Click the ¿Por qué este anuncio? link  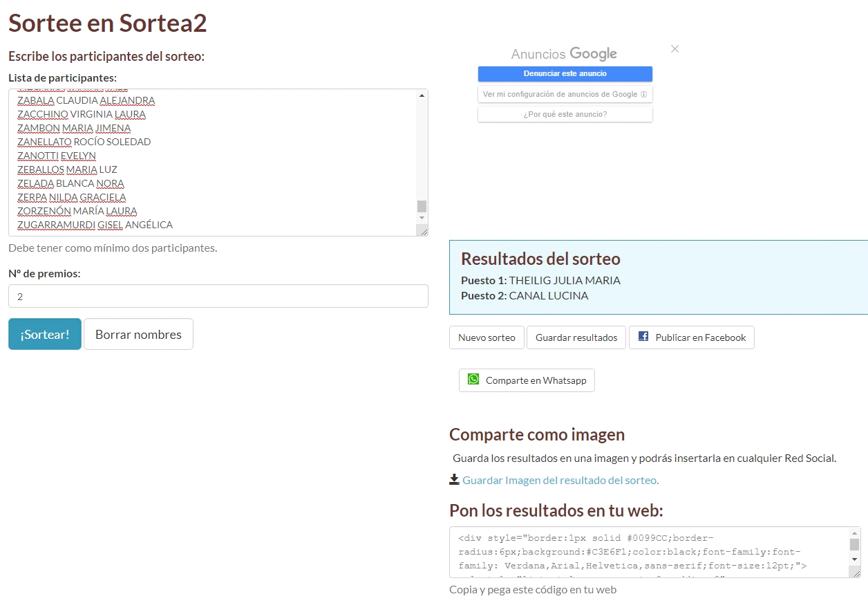tap(565, 113)
